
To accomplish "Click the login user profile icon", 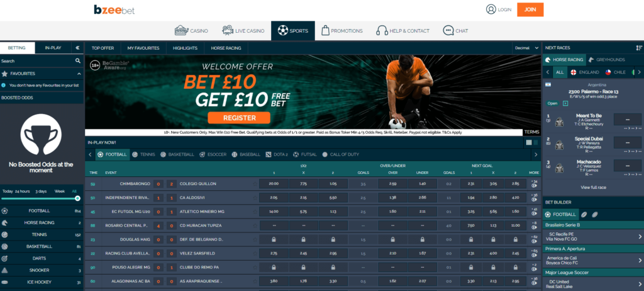I will [491, 9].
